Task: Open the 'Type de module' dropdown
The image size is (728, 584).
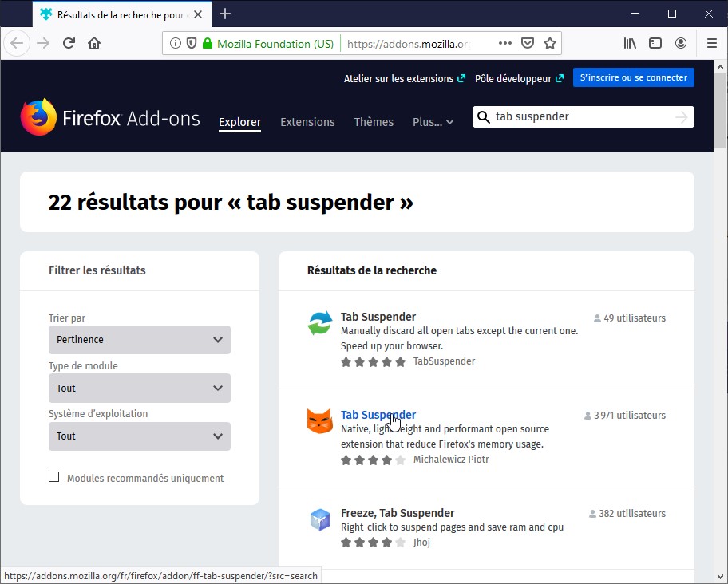Action: coord(139,389)
